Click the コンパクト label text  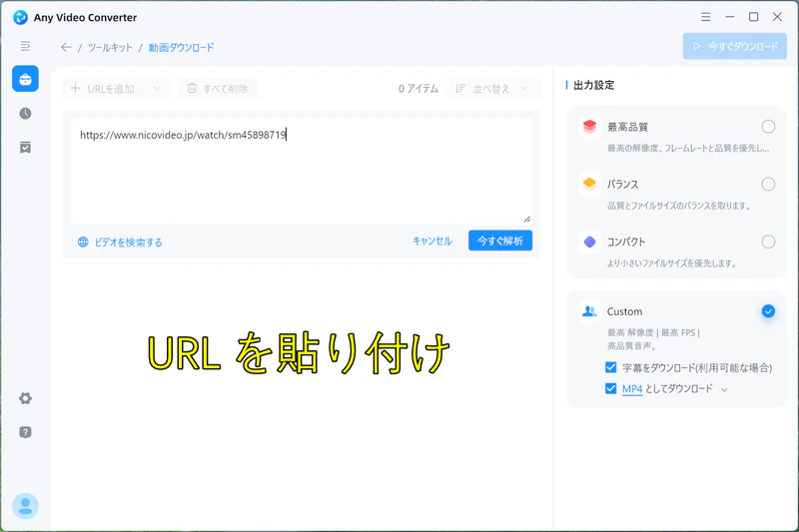point(626,242)
